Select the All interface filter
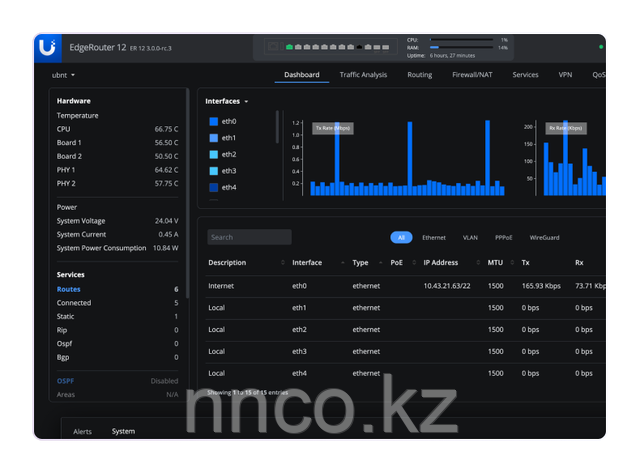 401,238
